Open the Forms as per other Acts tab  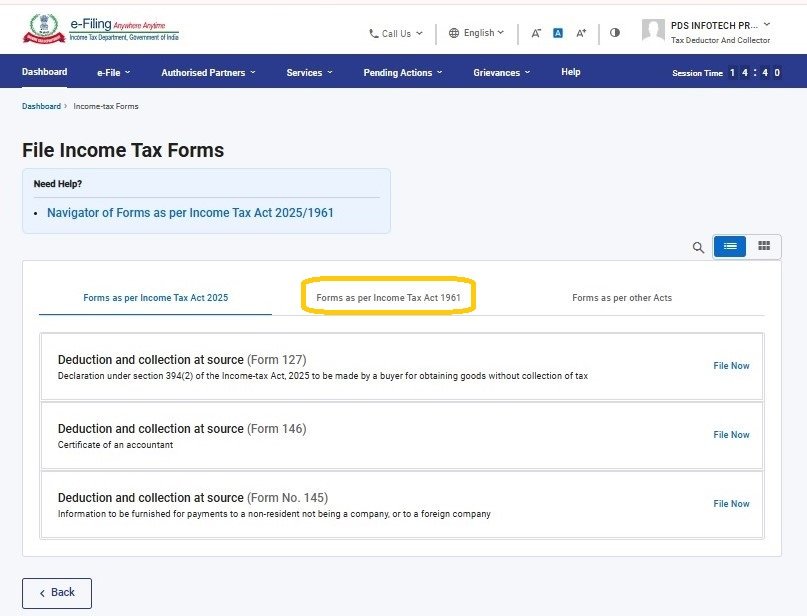[x=622, y=297]
